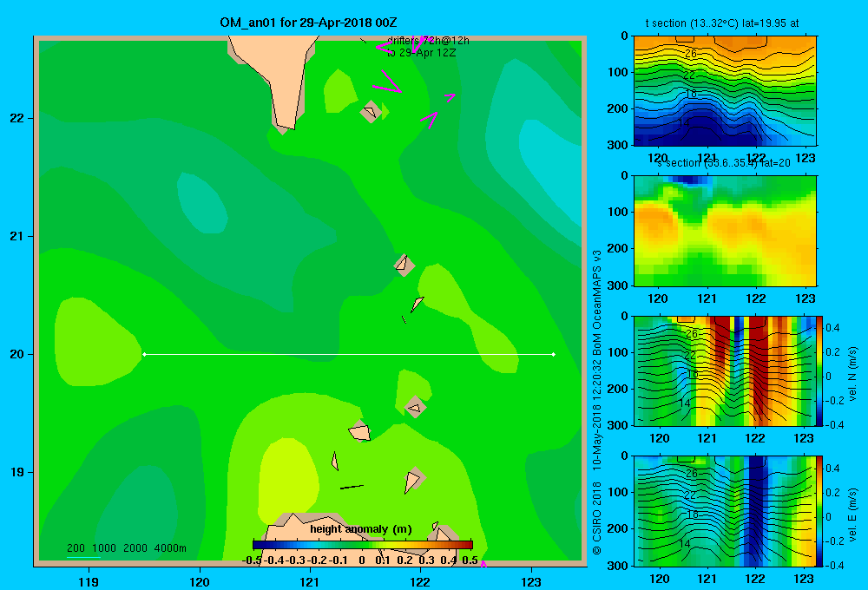Image resolution: width=868 pixels, height=590 pixels.
Task: Click the '200 1000 2000 4000m' depth scale
Action: tap(126, 548)
